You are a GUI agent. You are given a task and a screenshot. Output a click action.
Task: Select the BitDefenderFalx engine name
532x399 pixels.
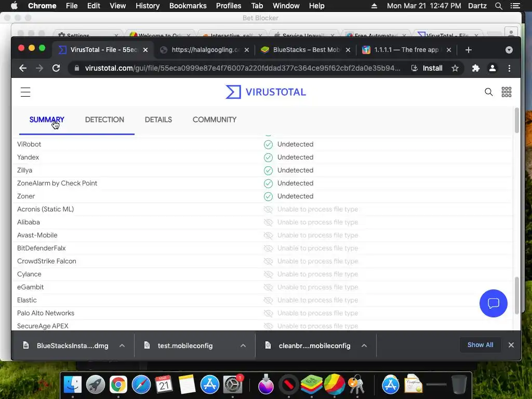click(42, 248)
